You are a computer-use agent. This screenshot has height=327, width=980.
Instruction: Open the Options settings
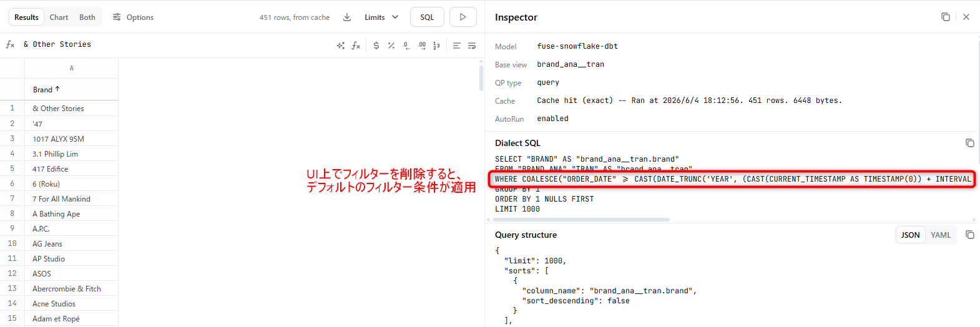pyautogui.click(x=133, y=17)
